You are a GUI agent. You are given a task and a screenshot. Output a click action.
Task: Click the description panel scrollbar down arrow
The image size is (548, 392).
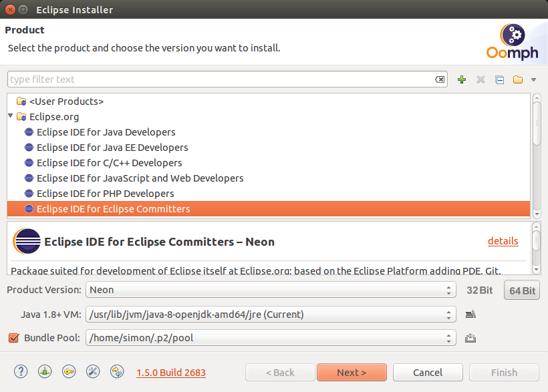(x=537, y=269)
